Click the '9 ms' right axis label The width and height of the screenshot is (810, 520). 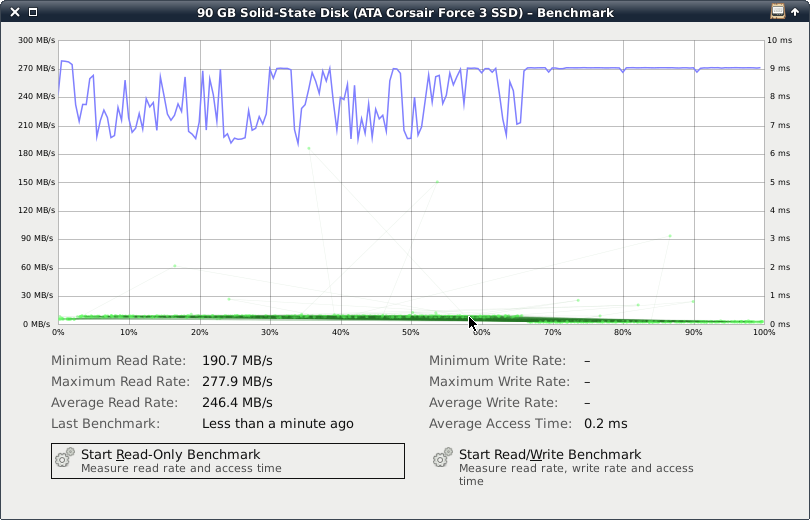coord(779,68)
